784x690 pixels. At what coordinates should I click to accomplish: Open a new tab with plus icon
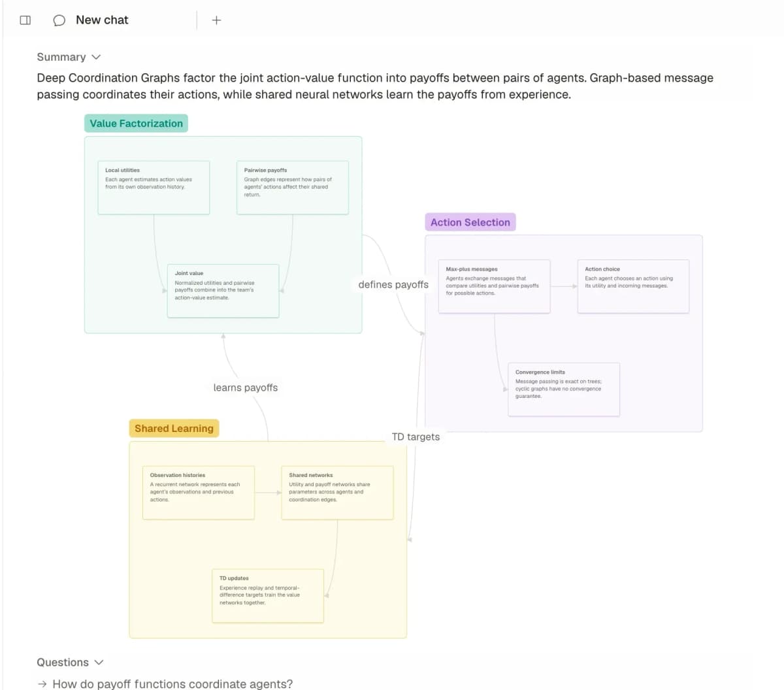(216, 20)
